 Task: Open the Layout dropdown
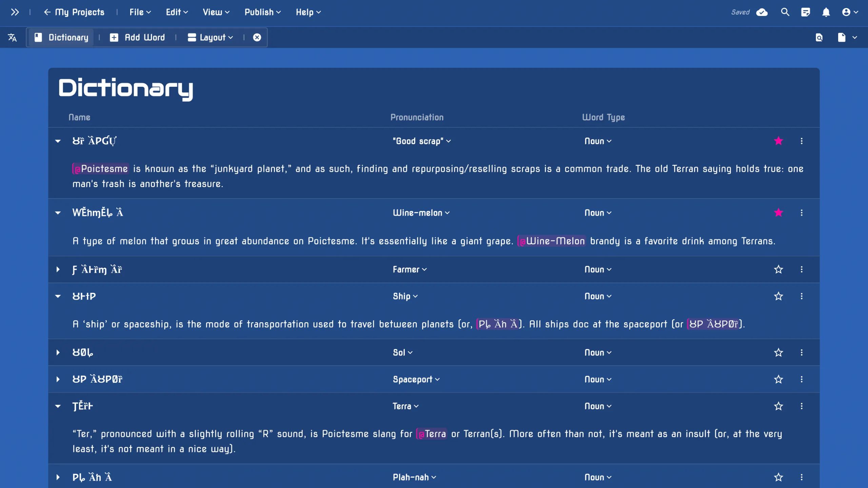(x=210, y=37)
